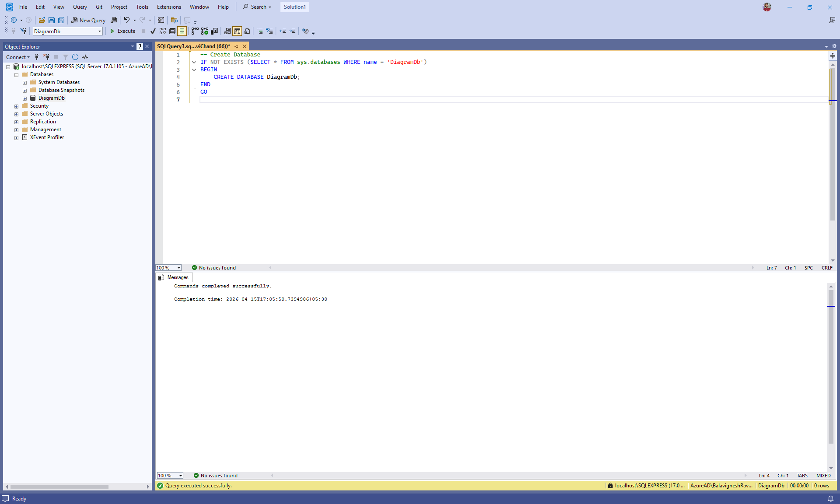Collapse the Databases folder node
Viewport: 840px width, 504px height.
click(17, 75)
